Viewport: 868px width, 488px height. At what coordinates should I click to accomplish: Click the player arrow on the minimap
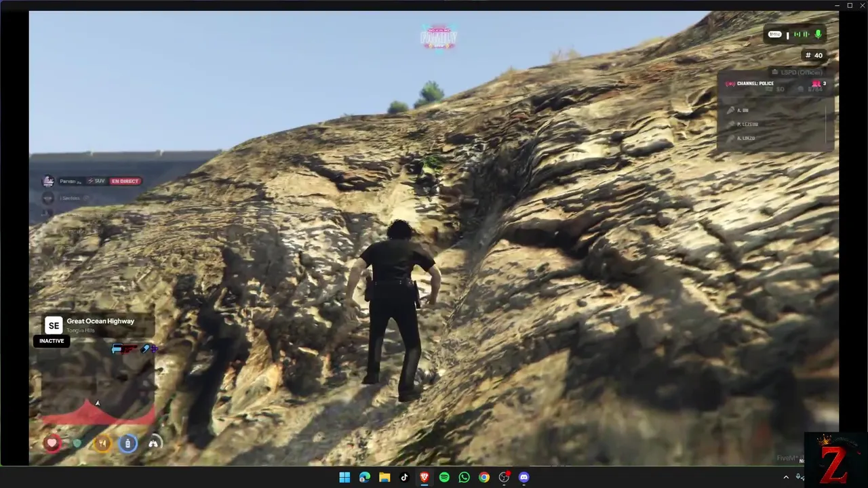[x=97, y=403]
